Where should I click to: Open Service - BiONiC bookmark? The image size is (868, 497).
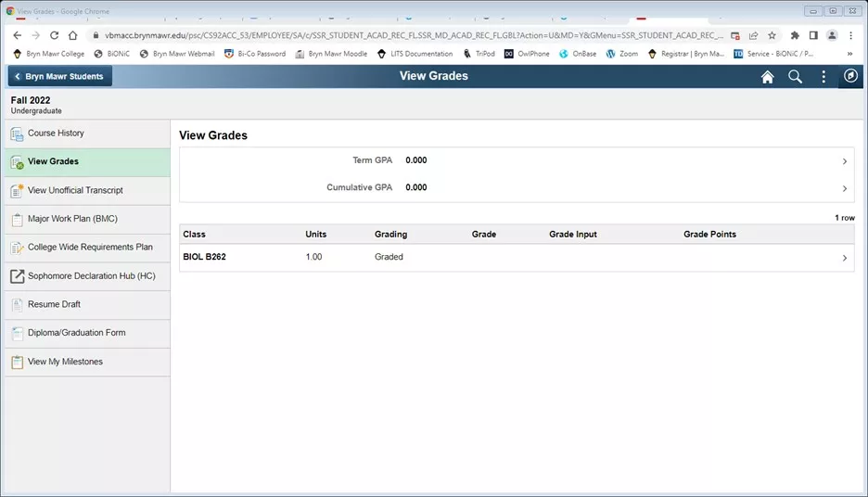click(x=773, y=54)
